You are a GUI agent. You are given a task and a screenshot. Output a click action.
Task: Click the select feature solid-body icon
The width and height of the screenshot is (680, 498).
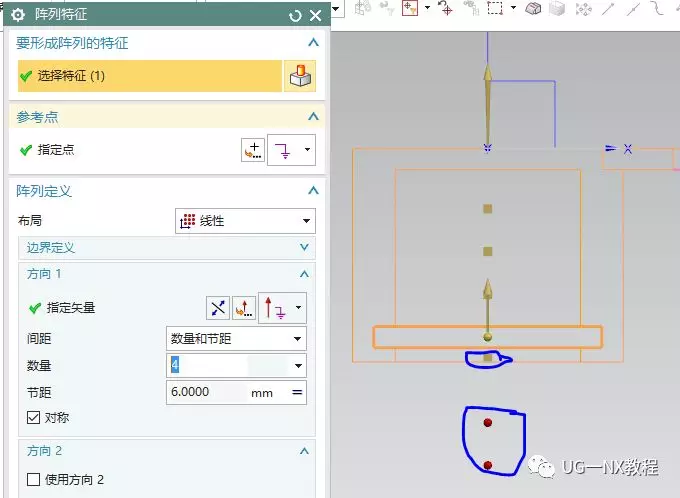point(300,76)
